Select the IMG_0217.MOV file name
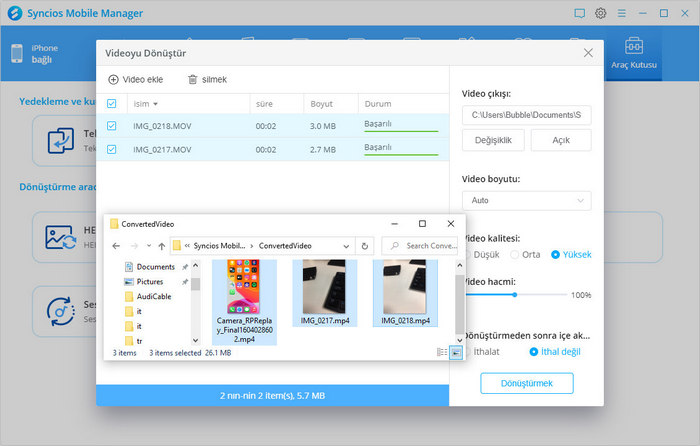Viewport: 700px width, 446px height. tap(162, 150)
